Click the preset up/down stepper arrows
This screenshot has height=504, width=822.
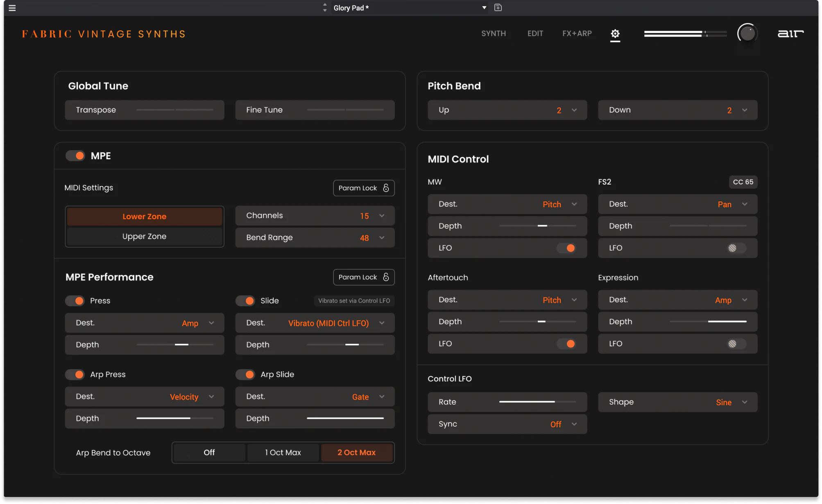[x=325, y=7]
